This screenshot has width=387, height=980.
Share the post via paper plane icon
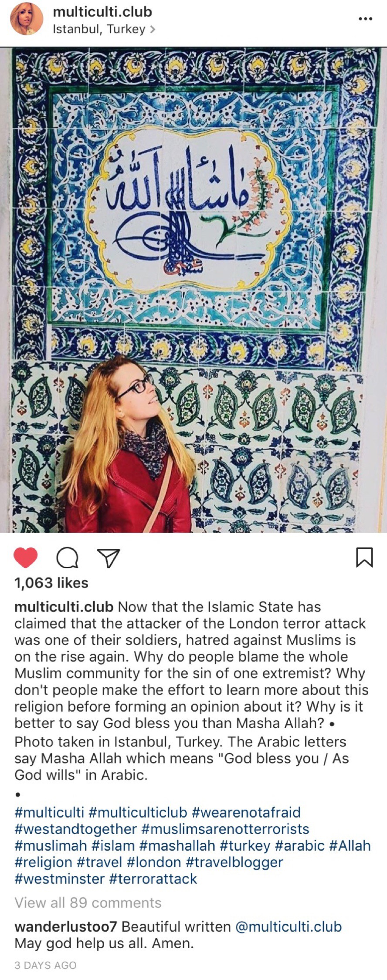pos(109,558)
